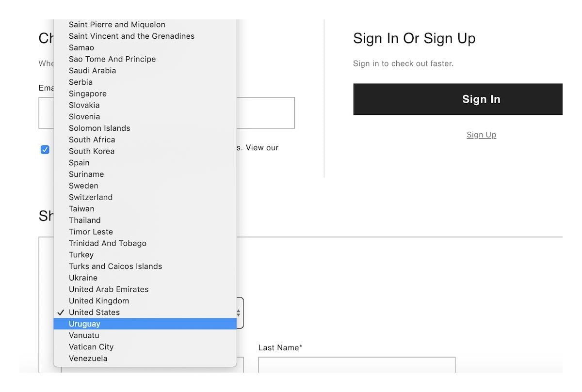Uncheck the subscription checkbox
This screenshot has height=392, width=582.
pos(45,149)
